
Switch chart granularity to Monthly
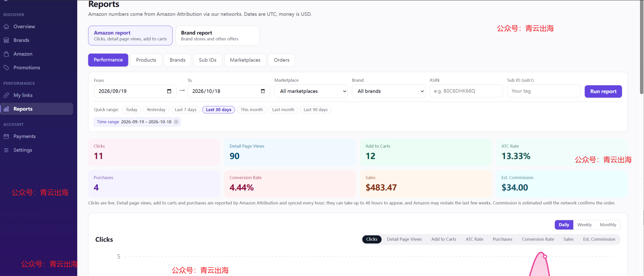coord(608,225)
